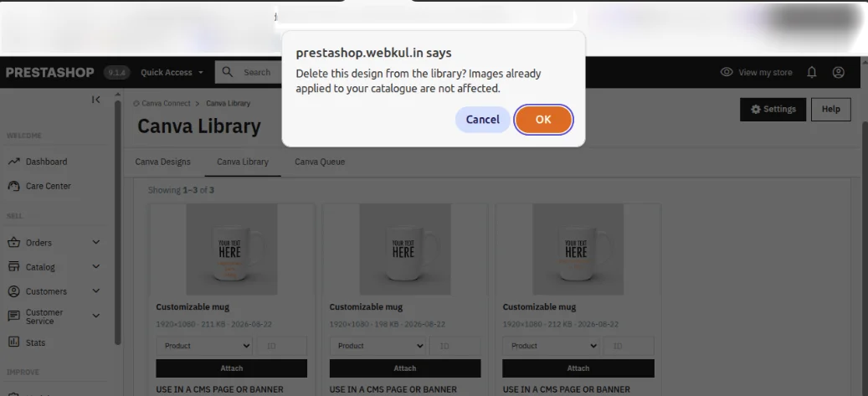Click the PrestaShop logo
The height and width of the screenshot is (396, 868).
click(x=50, y=73)
